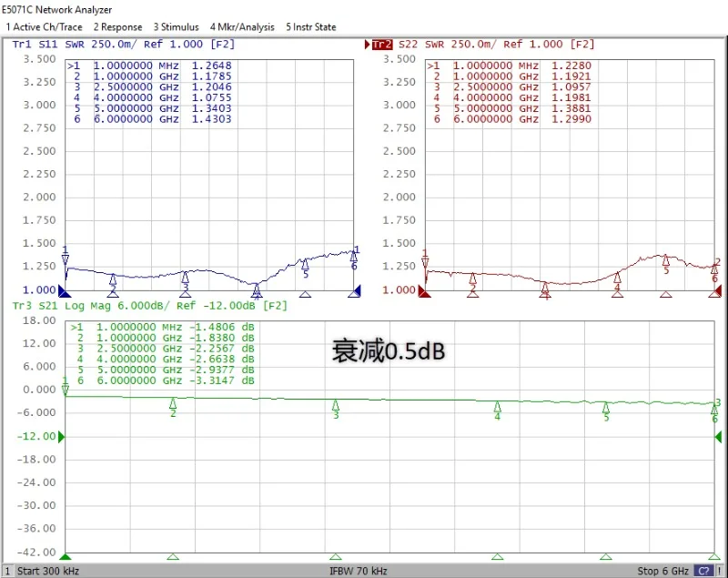Select marker 5 on the blue S11 trace
The image size is (728, 578).
click(x=305, y=266)
